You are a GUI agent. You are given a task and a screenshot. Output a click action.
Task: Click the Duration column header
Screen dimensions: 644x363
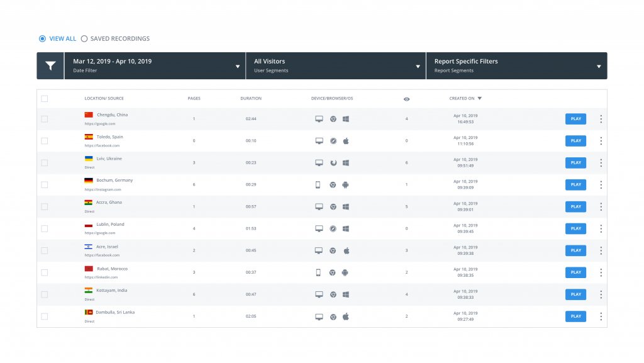click(251, 99)
